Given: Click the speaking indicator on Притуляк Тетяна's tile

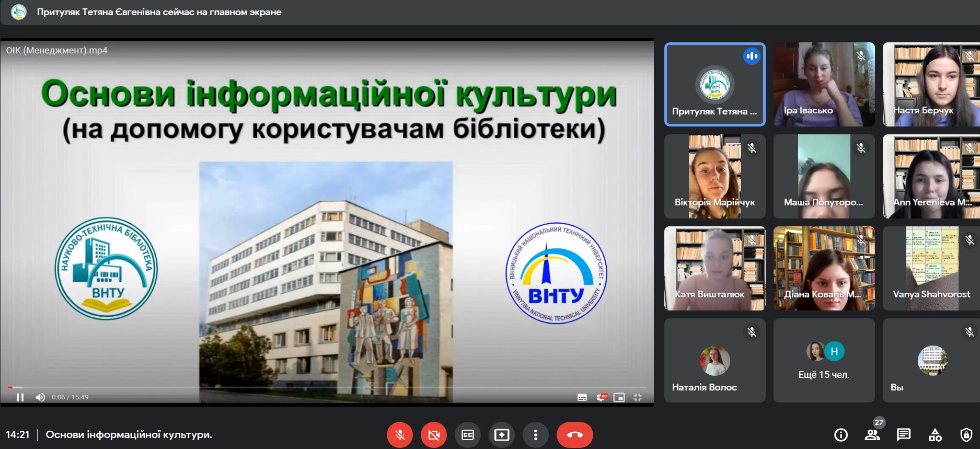Looking at the screenshot, I should click(752, 56).
